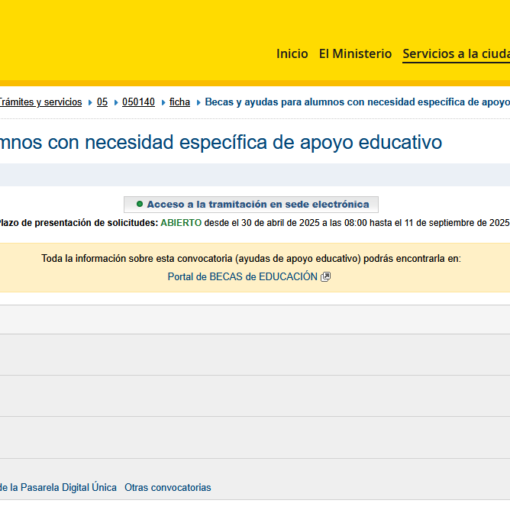Open the Portal de BECAS de EDUCACIÓN link
510x510 pixels.
pyautogui.click(x=242, y=277)
